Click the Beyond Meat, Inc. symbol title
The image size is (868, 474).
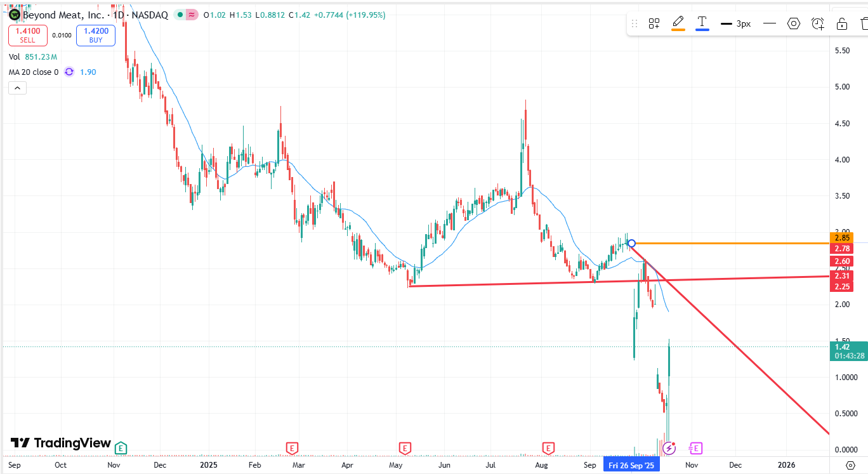point(63,15)
